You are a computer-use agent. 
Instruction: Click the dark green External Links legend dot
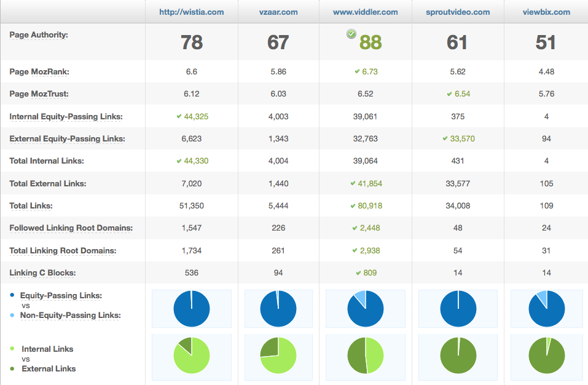pyautogui.click(x=12, y=368)
